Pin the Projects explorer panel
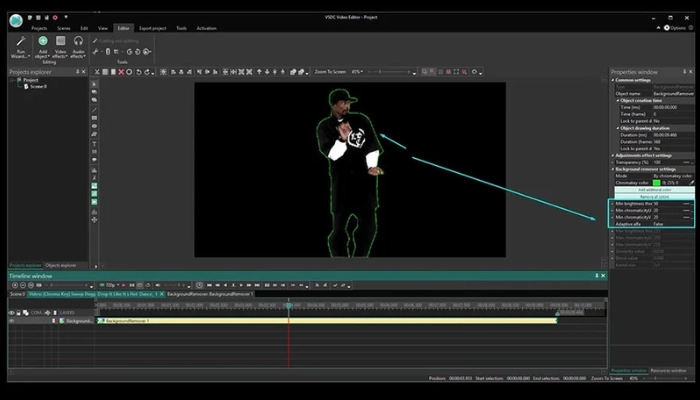The width and height of the screenshot is (700, 400). [77, 72]
